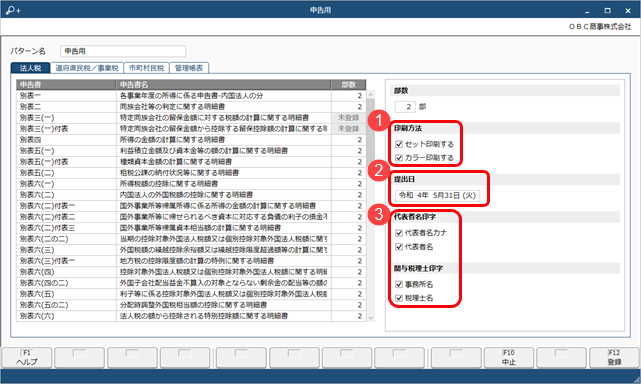Toggle 事務所名 checkbox
Screen dimensions: 641x384
pos(399,285)
